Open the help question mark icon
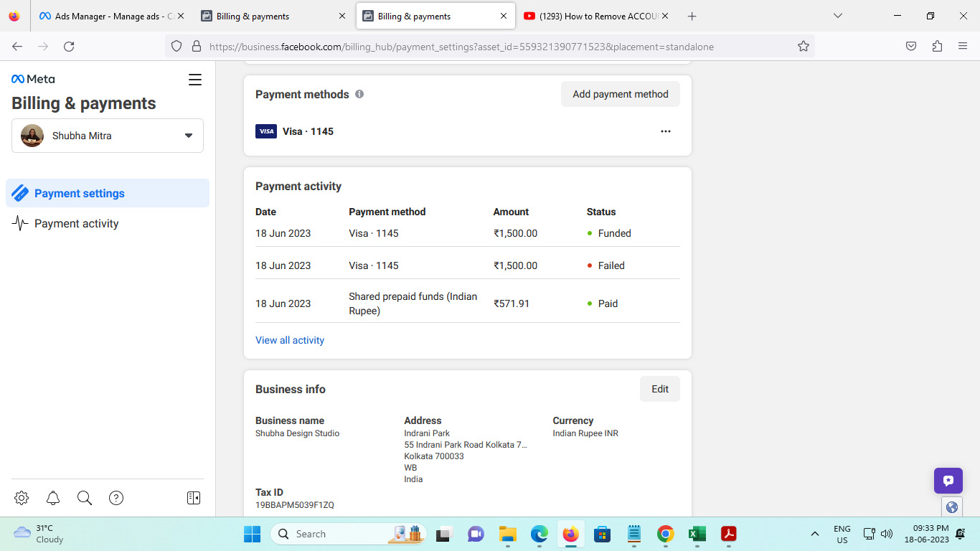Screen dimensions: 980x551 coord(116,498)
